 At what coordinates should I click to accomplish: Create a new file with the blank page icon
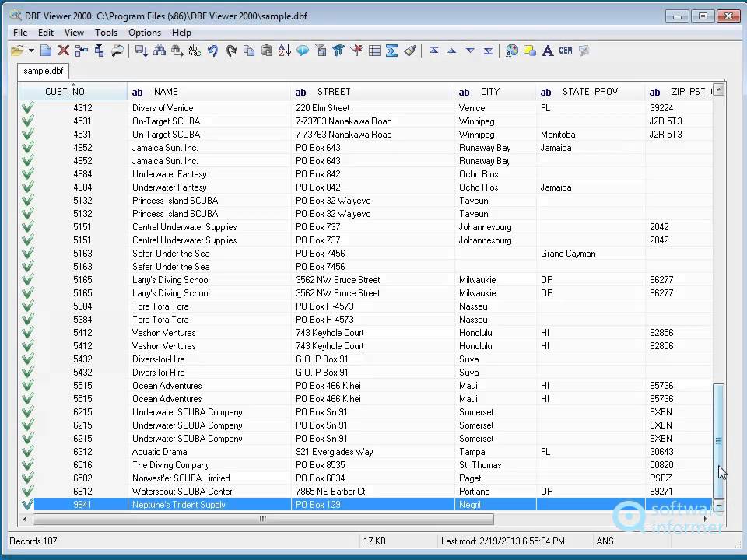click(x=46, y=51)
